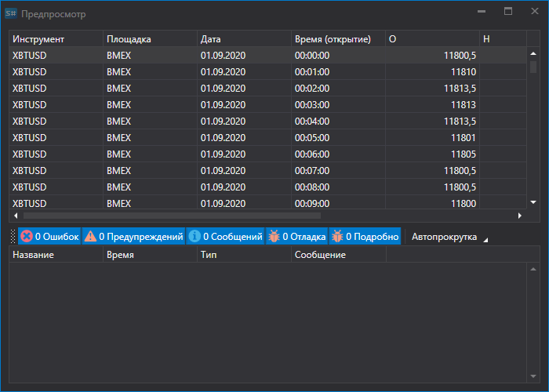549x392 pixels.
Task: Click the candle table vertical scrollbar thumb
Action: [x=533, y=67]
